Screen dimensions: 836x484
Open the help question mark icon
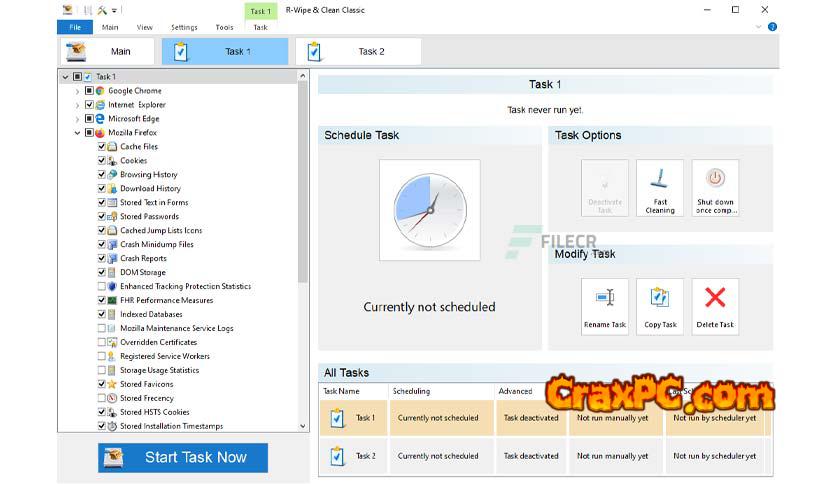point(772,27)
